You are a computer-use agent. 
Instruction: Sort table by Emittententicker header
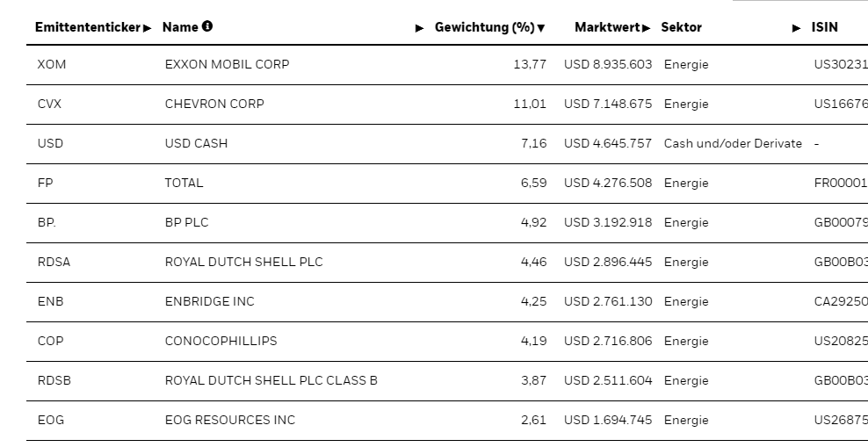[x=87, y=27]
